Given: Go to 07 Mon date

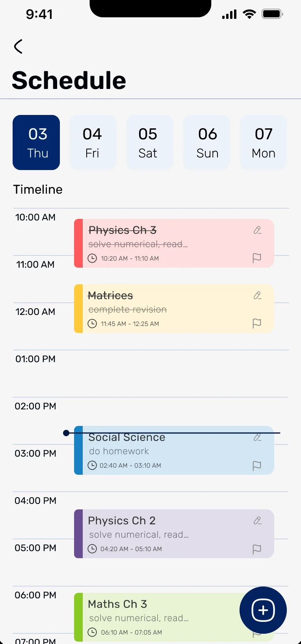Looking at the screenshot, I should pyautogui.click(x=263, y=142).
